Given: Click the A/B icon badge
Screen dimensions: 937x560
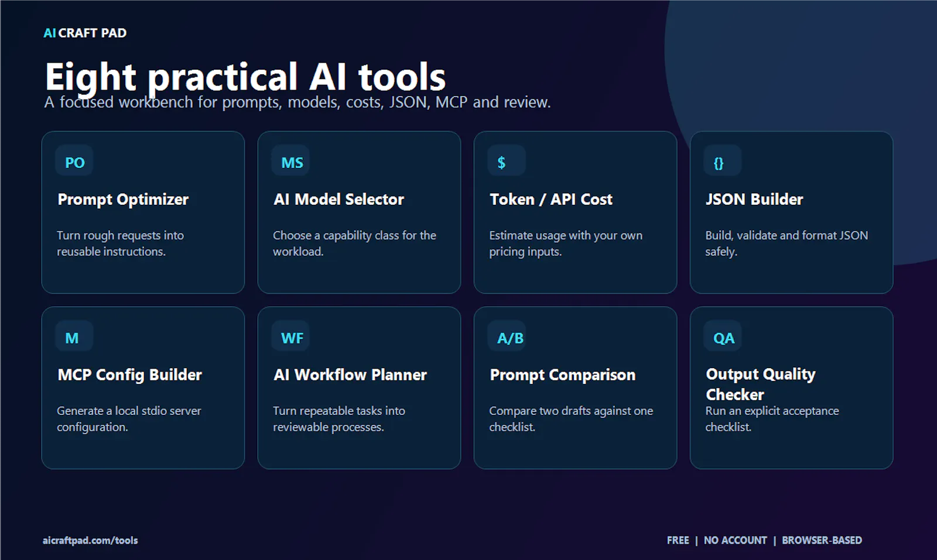Looking at the screenshot, I should [507, 337].
